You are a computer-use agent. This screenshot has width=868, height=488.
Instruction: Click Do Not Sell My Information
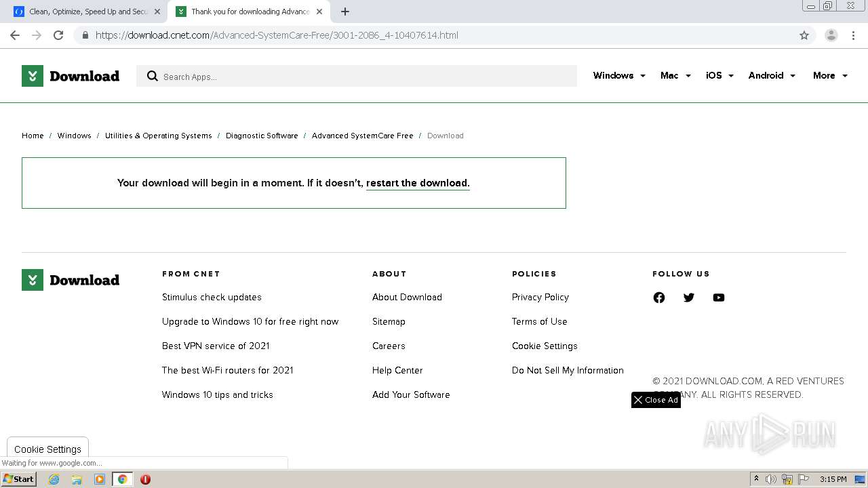coord(568,370)
